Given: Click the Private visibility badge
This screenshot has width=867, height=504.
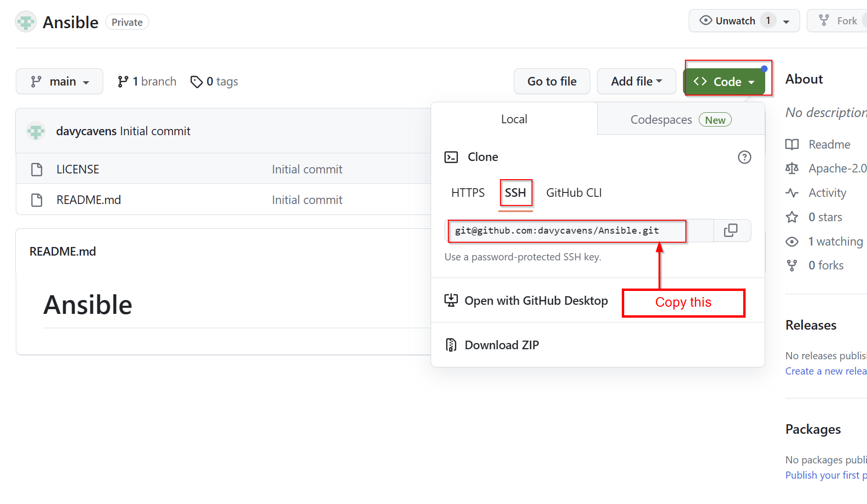Looking at the screenshot, I should click(x=127, y=22).
